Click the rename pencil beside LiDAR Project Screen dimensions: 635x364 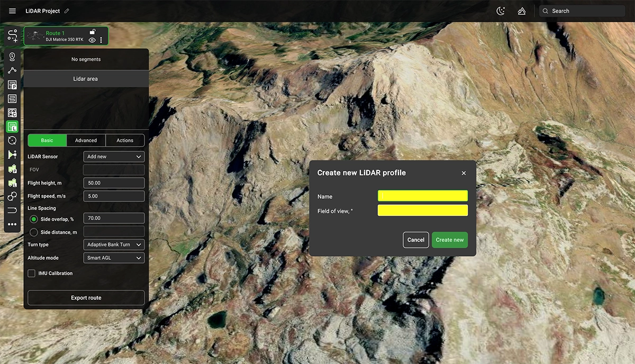coord(67,11)
